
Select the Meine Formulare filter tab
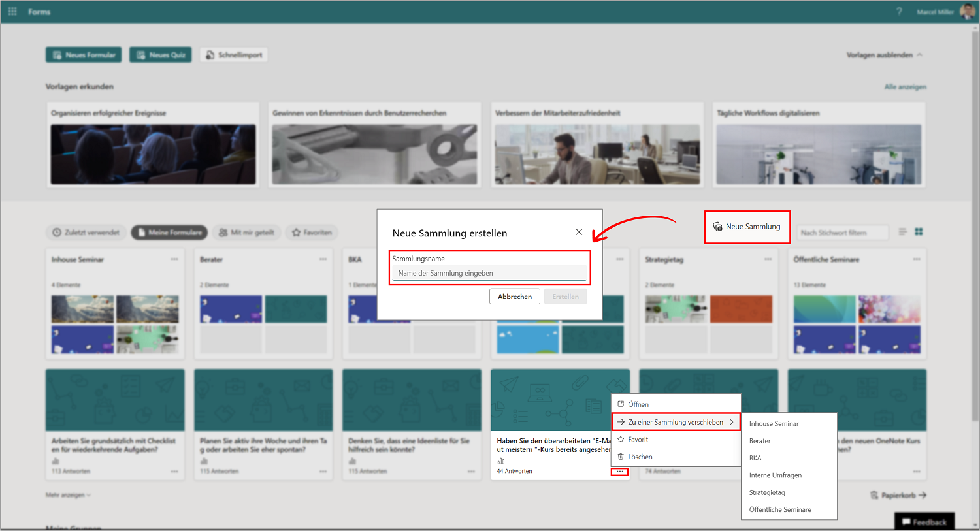pos(169,233)
